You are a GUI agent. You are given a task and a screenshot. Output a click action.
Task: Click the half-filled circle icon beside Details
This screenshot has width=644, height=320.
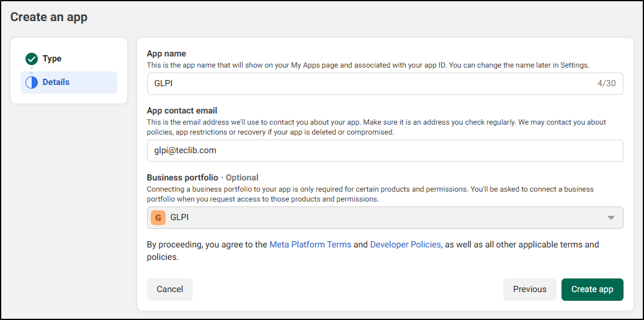(32, 82)
